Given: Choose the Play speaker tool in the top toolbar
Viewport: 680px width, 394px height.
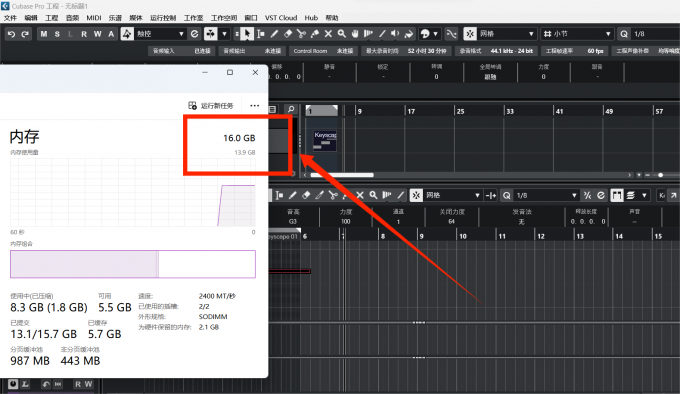Looking at the screenshot, I should click(x=395, y=34).
